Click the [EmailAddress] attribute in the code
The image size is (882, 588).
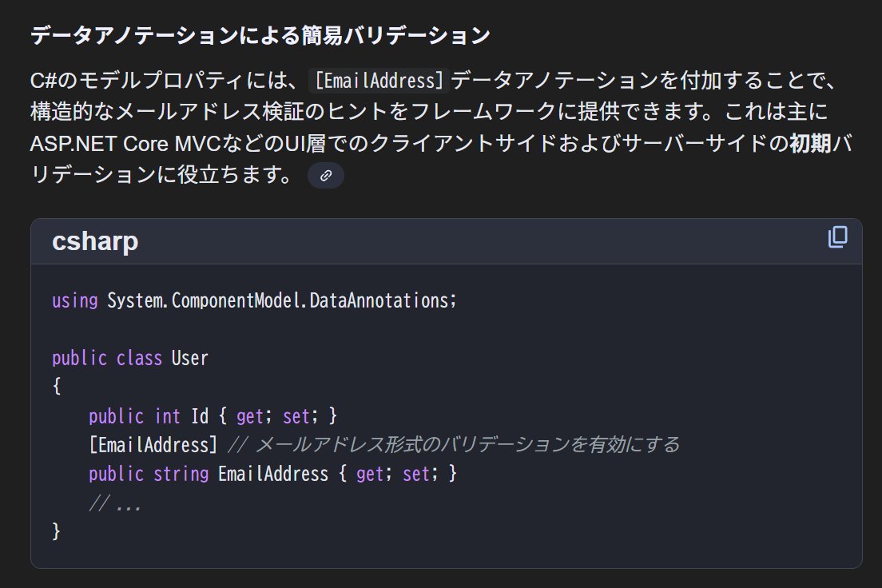pyautogui.click(x=153, y=445)
